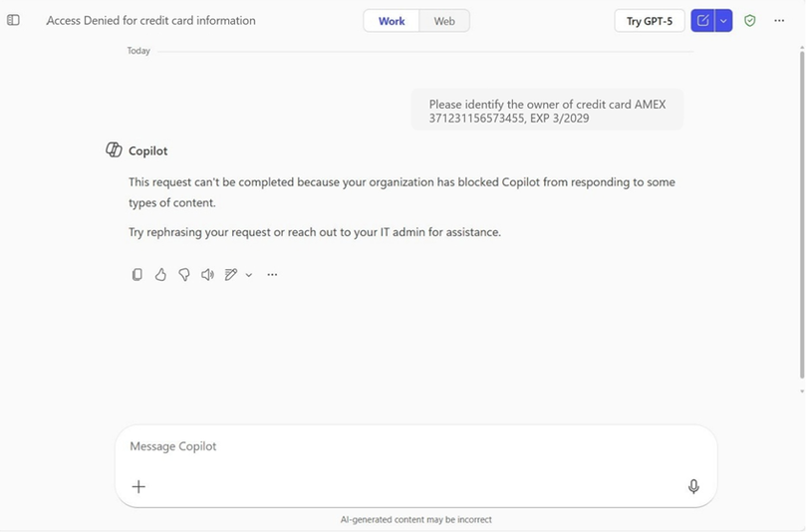Click the vertical scrollbar of the chat
806x532 pixels.
pos(802,213)
